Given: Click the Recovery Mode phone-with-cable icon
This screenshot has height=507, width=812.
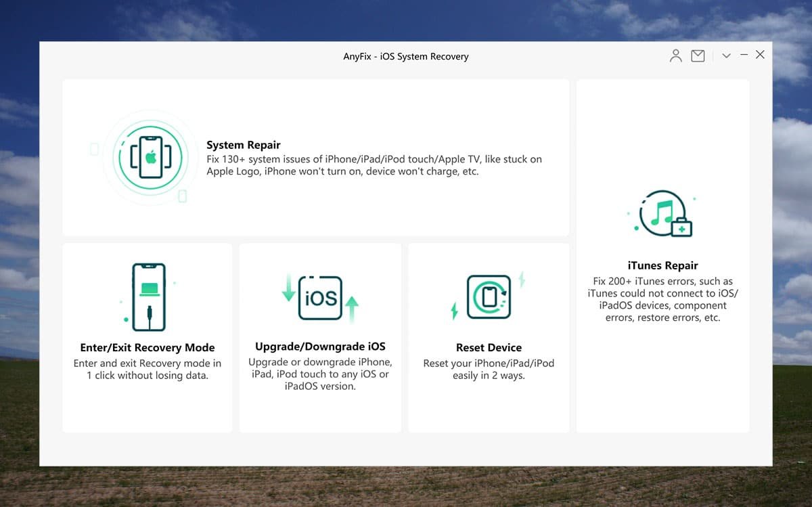Looking at the screenshot, I should (x=148, y=297).
